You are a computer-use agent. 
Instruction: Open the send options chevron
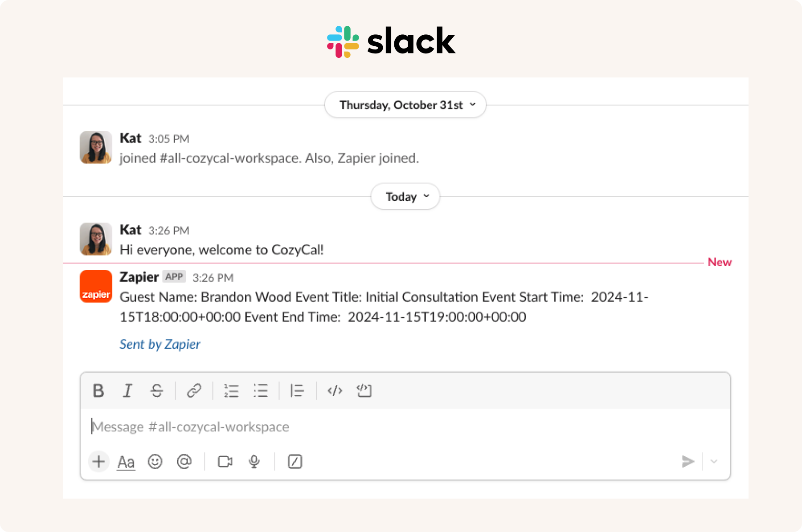[714, 462]
